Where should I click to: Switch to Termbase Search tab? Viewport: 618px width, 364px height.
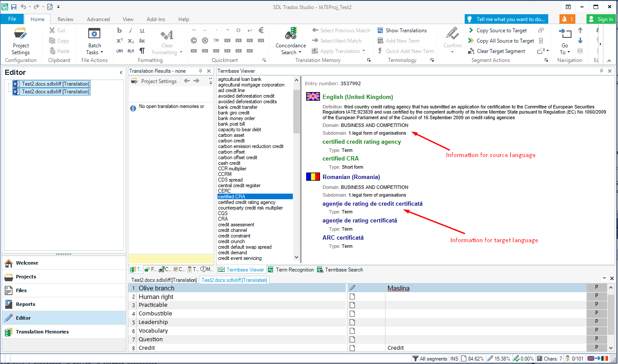click(x=340, y=270)
